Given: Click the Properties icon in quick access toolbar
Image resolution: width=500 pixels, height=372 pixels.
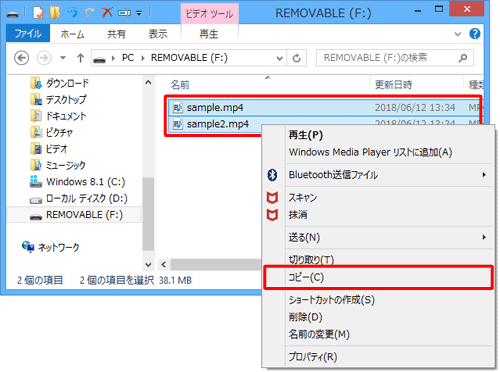Looking at the screenshot, I should coord(38,13).
